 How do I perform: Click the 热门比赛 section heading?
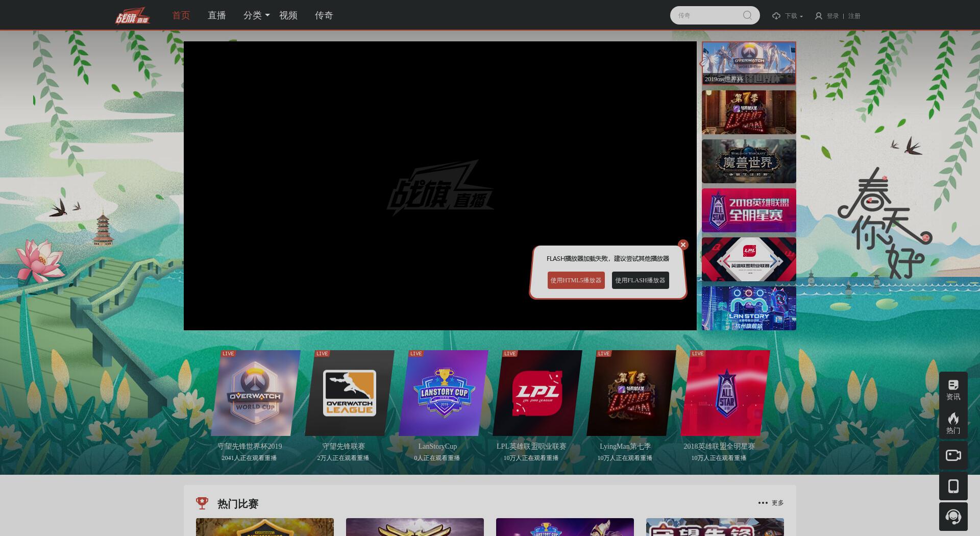tap(238, 504)
